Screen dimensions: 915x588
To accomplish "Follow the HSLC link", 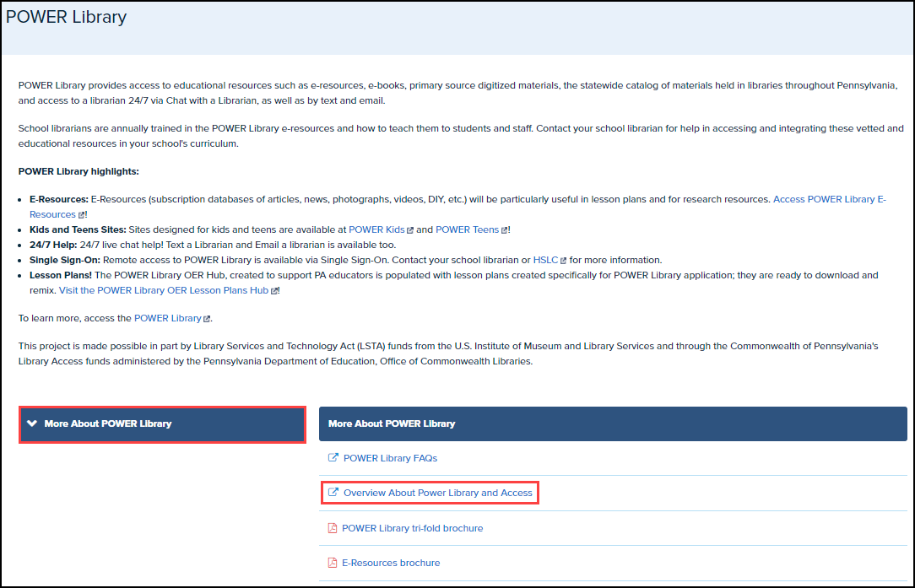I will [545, 260].
